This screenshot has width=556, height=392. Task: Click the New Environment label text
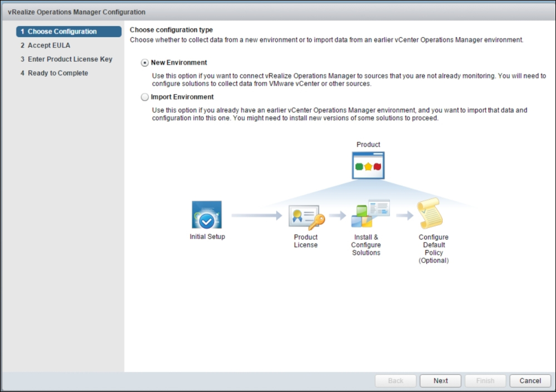coord(178,63)
